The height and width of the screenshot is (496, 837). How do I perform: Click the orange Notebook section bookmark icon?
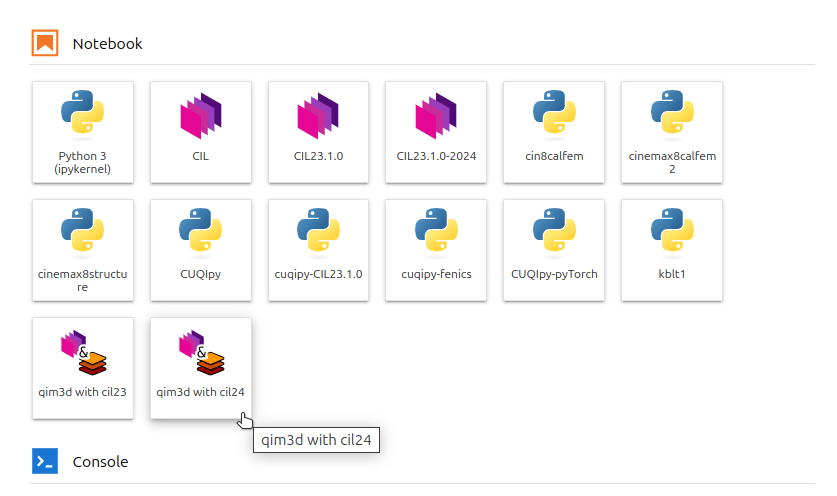tap(45, 43)
